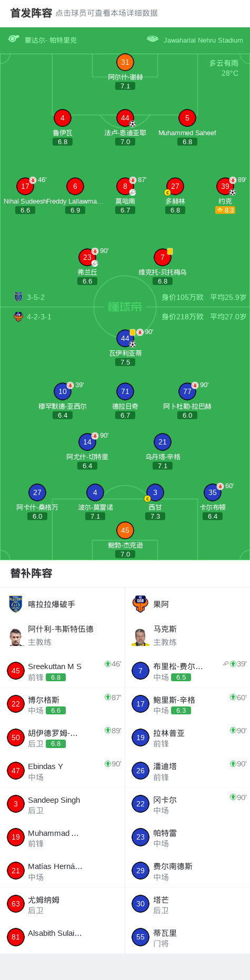Click the Jawaharlal Nehru Stadium label

[x=203, y=40]
